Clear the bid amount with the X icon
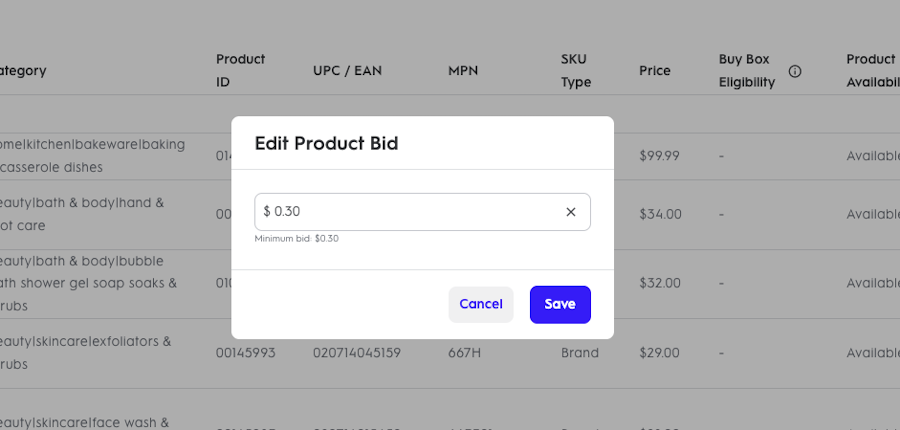Image resolution: width=900 pixels, height=430 pixels. (x=571, y=212)
